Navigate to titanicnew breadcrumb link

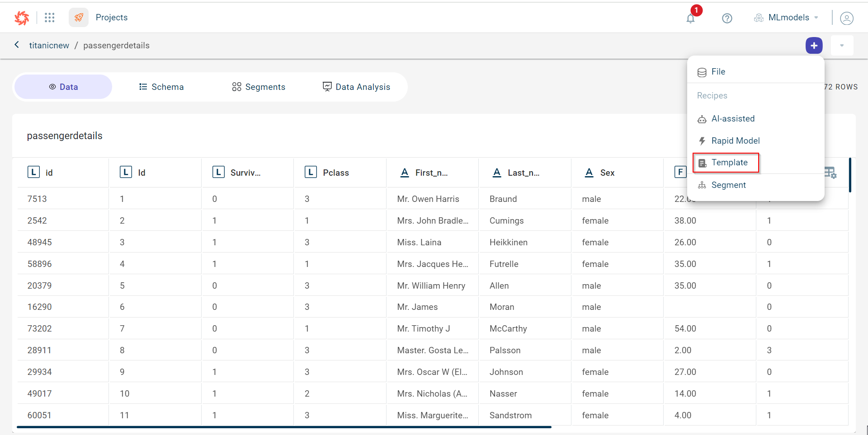49,46
